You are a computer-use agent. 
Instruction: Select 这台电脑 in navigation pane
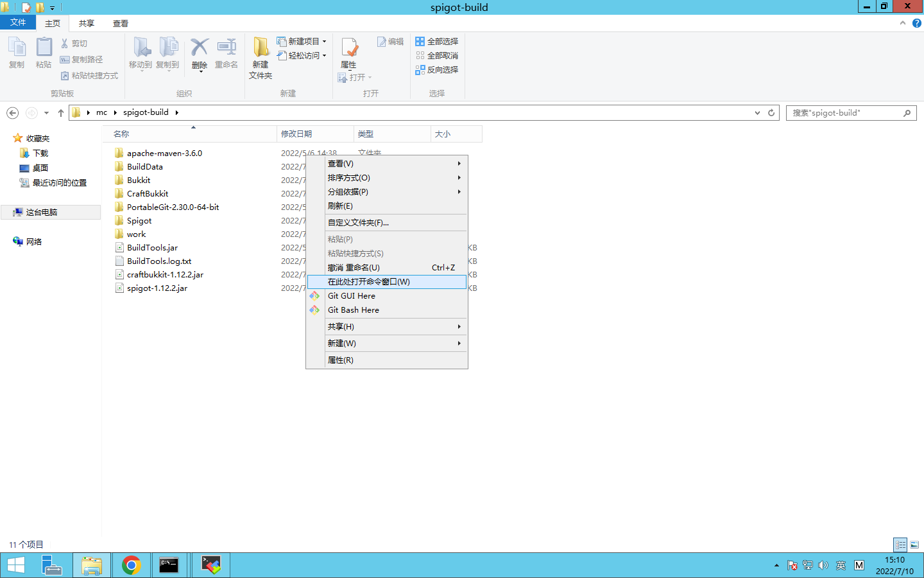click(x=42, y=212)
